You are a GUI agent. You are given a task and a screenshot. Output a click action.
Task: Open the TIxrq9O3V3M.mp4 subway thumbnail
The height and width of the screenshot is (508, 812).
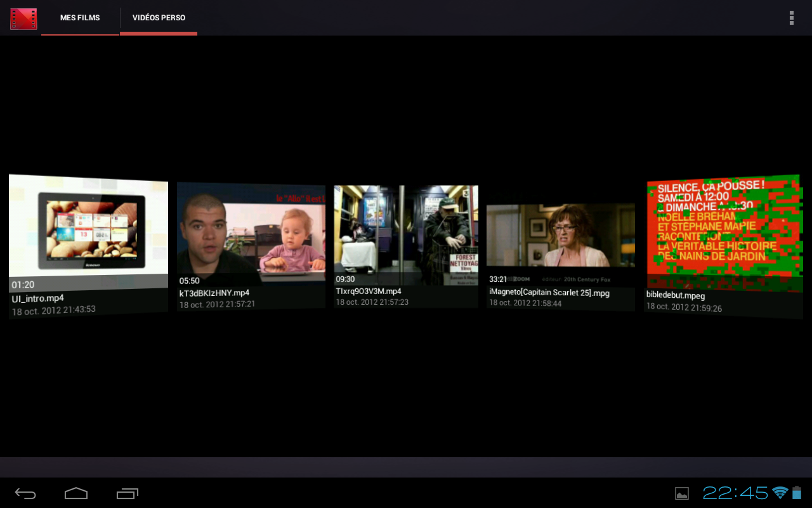pyautogui.click(x=406, y=236)
